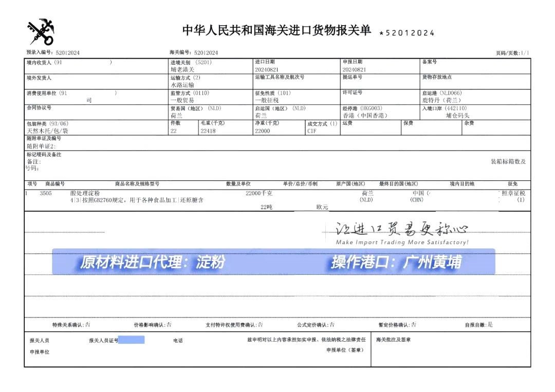Click the document title 中华人民共和国海关进口货物报关单
The width and height of the screenshot is (555, 392).
point(276,31)
